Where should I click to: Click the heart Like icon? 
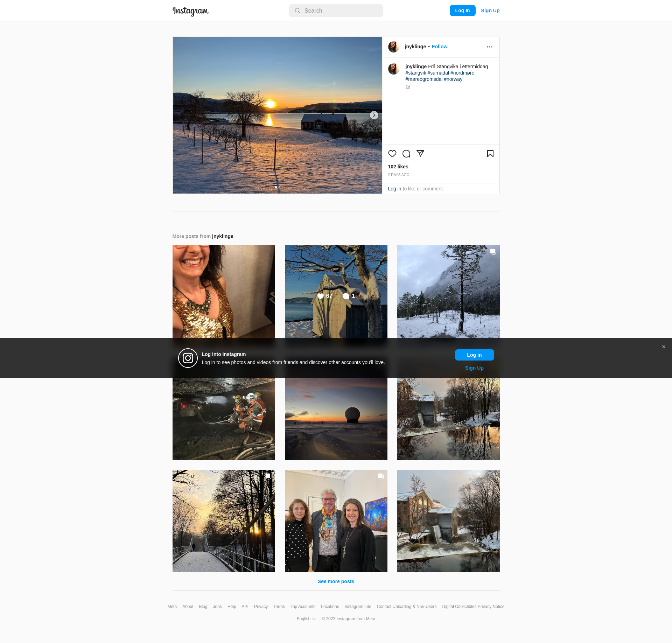[392, 154]
